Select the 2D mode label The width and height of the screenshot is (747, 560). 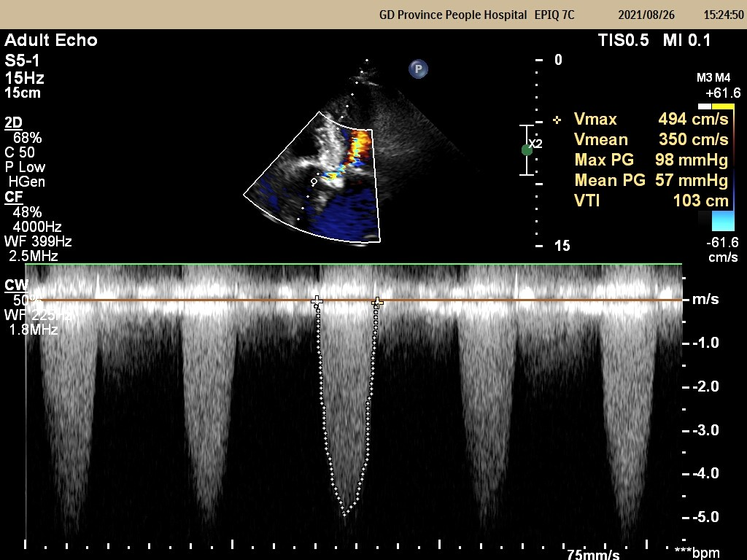pyautogui.click(x=13, y=122)
